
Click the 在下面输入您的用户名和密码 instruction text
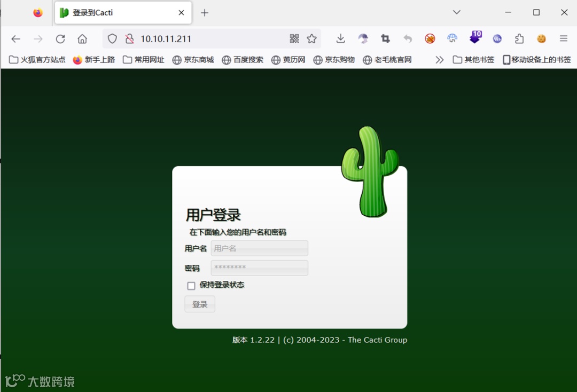238,232
